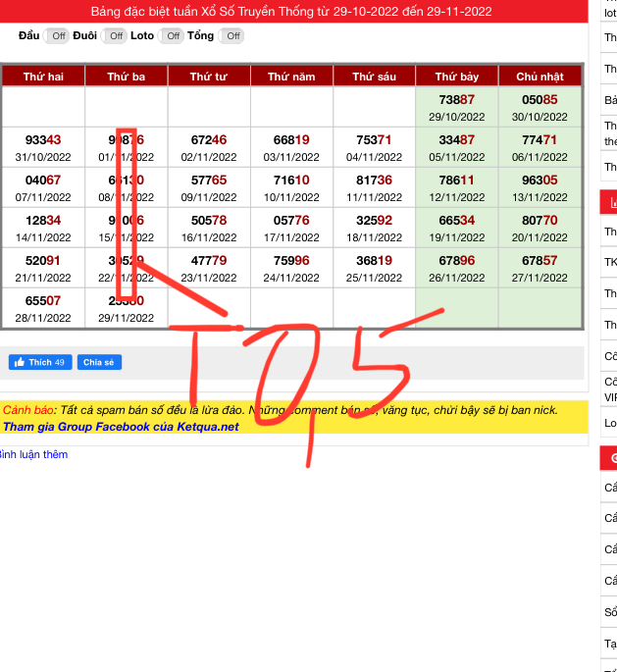Select the Thứ hai column header
Viewport: 617px width, 672px height.
click(x=43, y=77)
